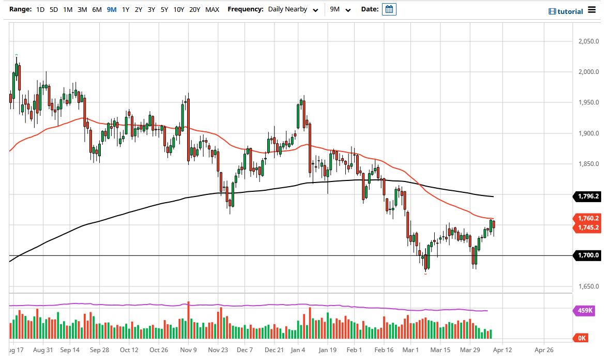Click the Nov 9 date axis label
This screenshot has height=364, width=611.
pyautogui.click(x=188, y=350)
